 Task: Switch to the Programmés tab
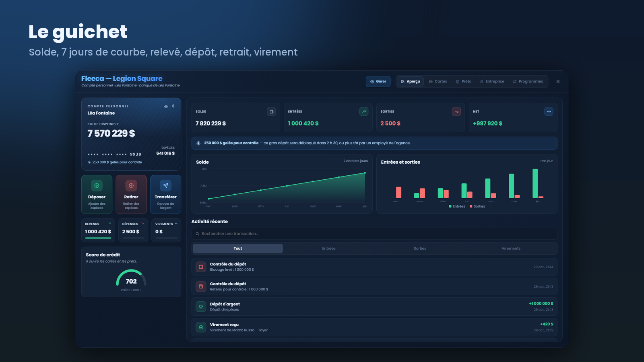tap(528, 81)
